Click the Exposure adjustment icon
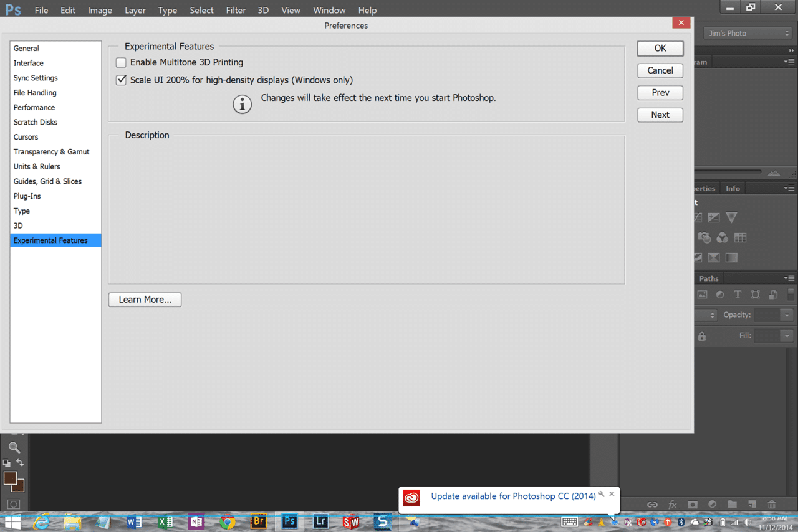798x532 pixels. 714,217
